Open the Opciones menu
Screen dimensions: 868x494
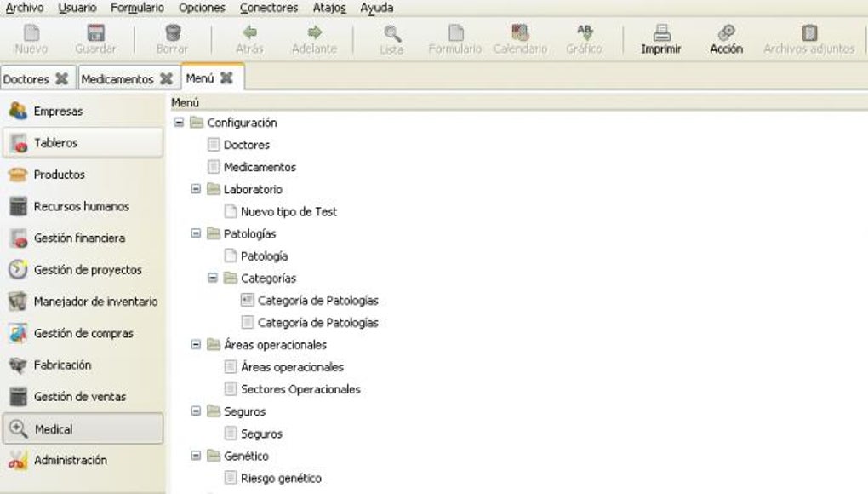click(202, 8)
